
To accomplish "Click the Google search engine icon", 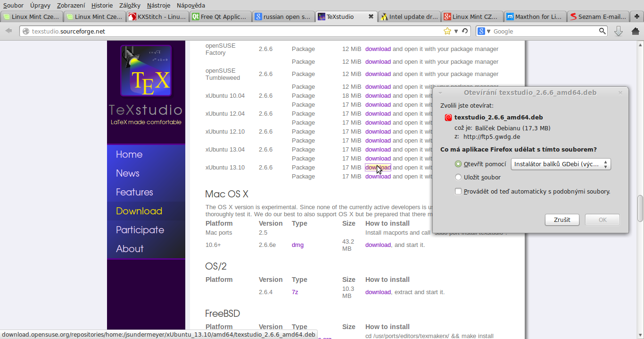I will click(481, 31).
